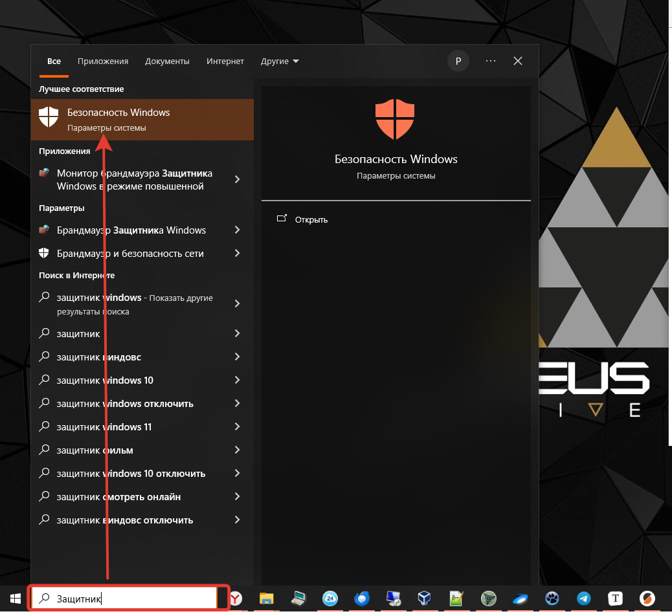Expand the Другие filter dropdown
Viewport: 672px width, 616px height.
[x=280, y=61]
